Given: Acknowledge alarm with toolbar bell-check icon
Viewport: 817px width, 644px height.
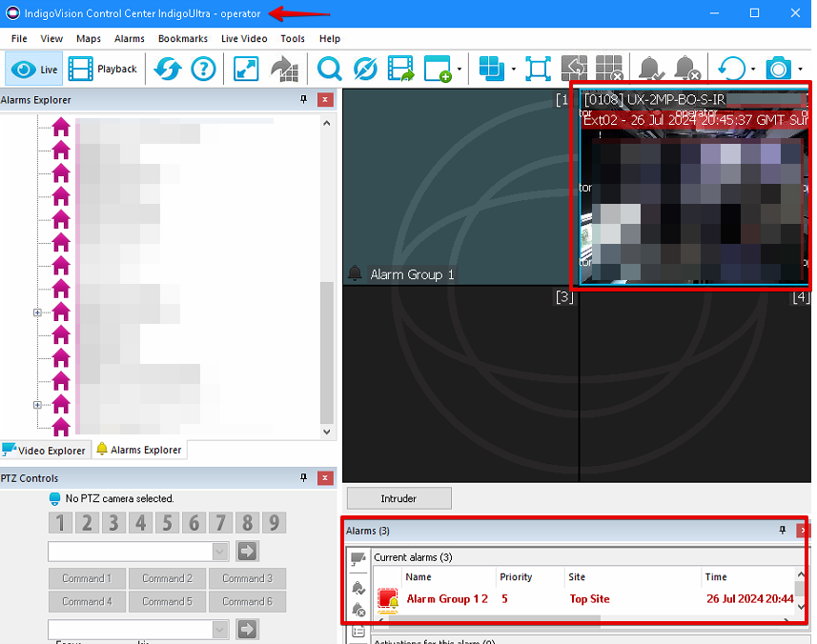Looking at the screenshot, I should point(651,69).
